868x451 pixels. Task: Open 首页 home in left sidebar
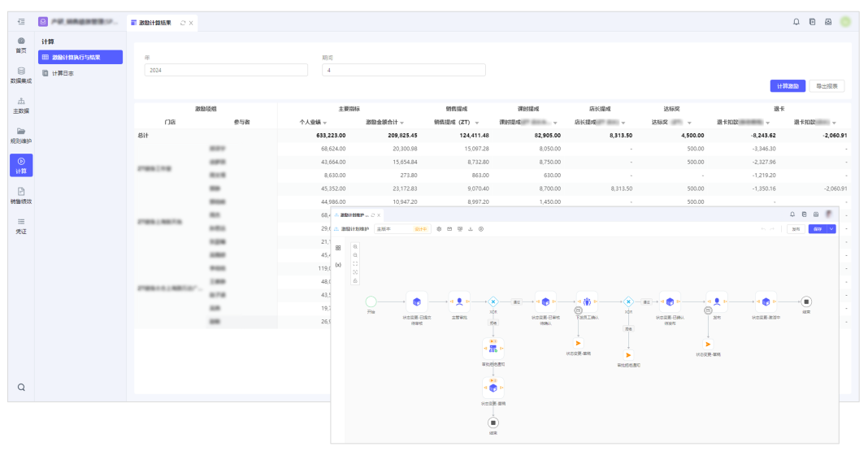click(21, 45)
